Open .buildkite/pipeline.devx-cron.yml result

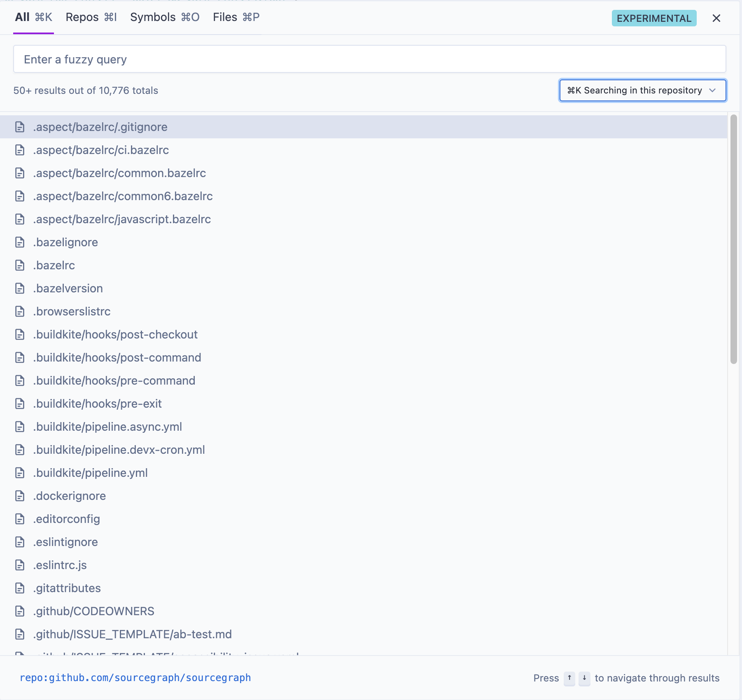(364, 450)
